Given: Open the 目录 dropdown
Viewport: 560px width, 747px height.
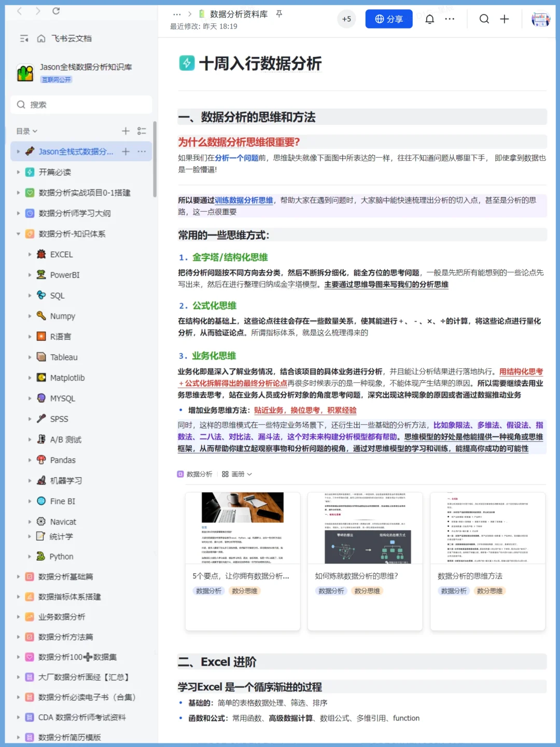Looking at the screenshot, I should point(27,131).
